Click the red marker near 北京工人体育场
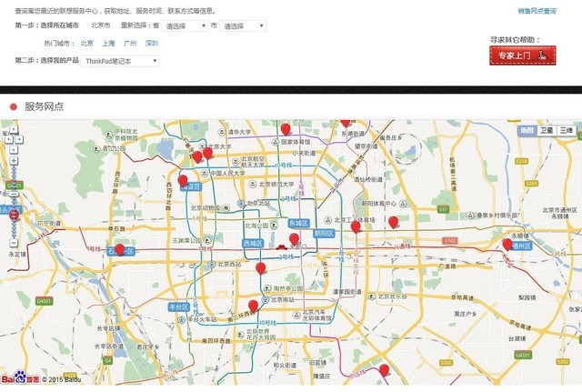Viewport: 582px width, 392px height. pos(356,226)
